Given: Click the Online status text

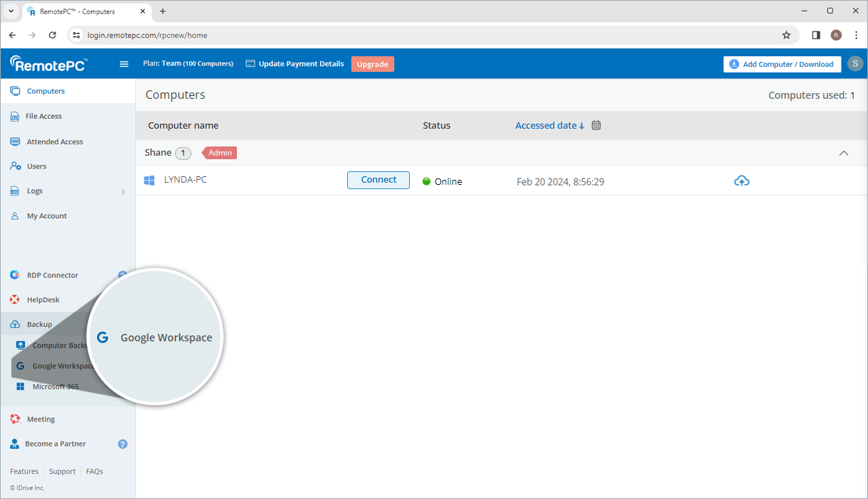Looking at the screenshot, I should pos(448,181).
